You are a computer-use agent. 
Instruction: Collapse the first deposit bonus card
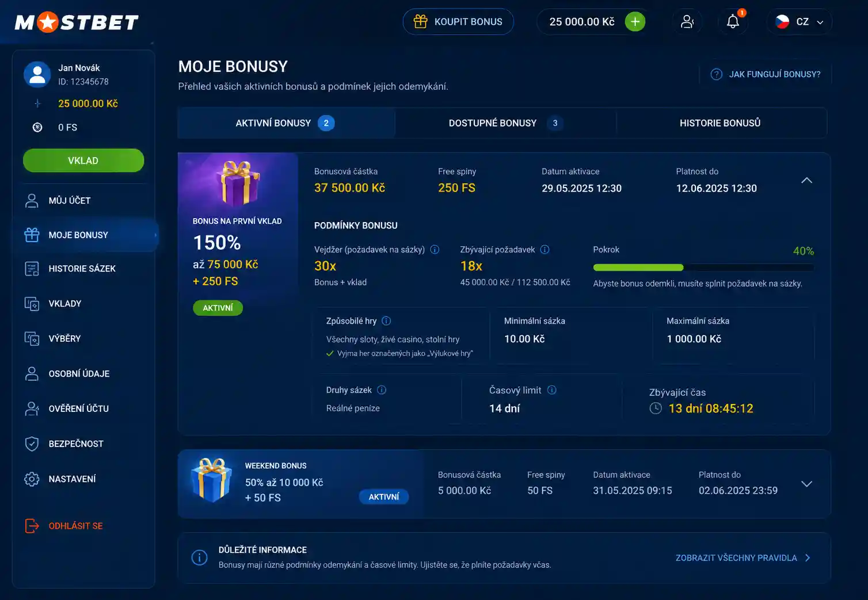point(807,181)
